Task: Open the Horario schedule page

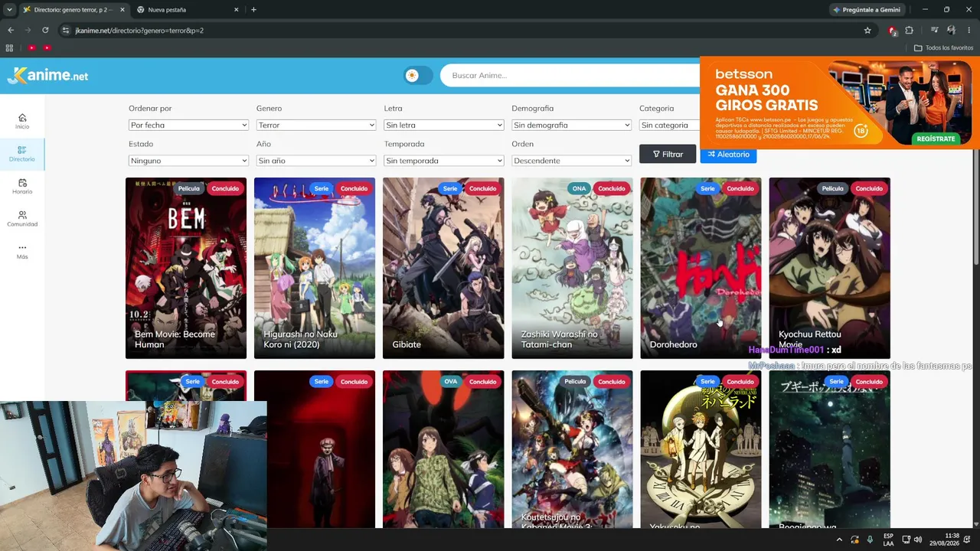Action: point(22,186)
